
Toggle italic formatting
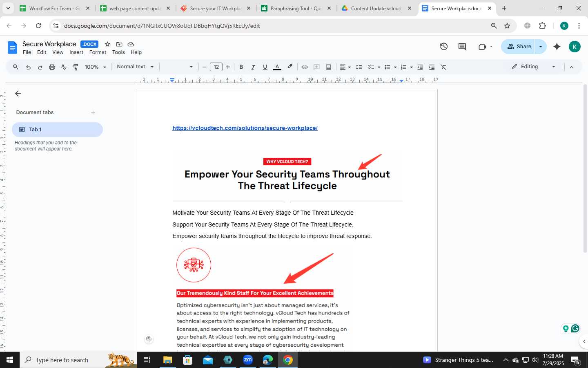tap(253, 67)
